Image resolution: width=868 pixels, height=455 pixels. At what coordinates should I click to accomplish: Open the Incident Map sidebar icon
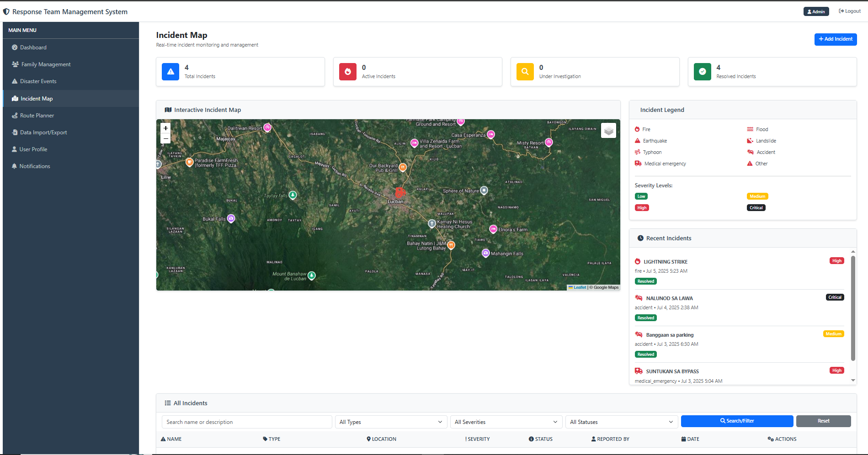[15, 98]
